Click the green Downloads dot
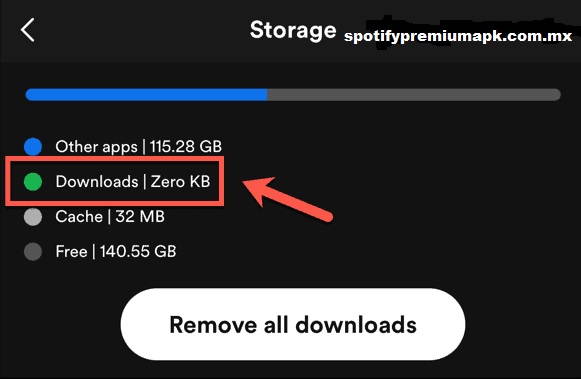 pyautogui.click(x=33, y=182)
